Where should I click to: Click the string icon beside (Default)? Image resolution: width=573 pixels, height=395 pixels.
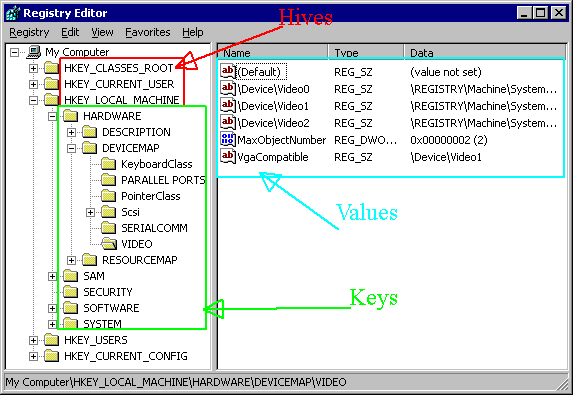click(228, 71)
